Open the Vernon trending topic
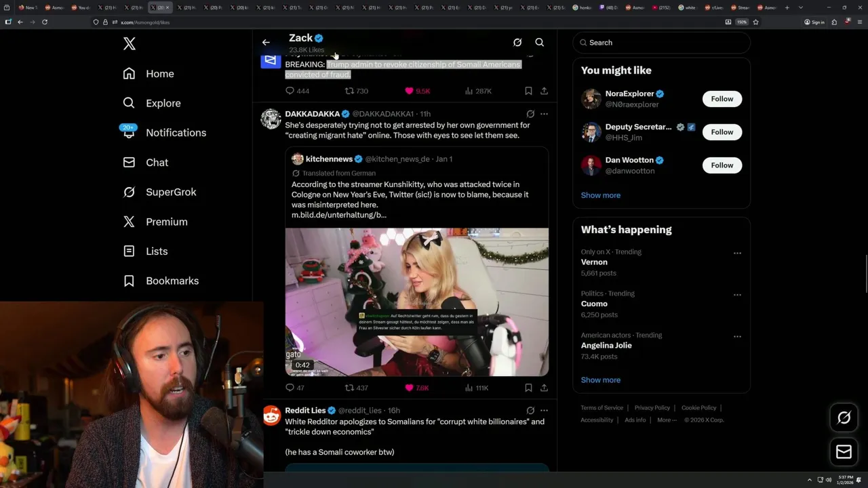Image resolution: width=868 pixels, height=488 pixels. (x=594, y=262)
